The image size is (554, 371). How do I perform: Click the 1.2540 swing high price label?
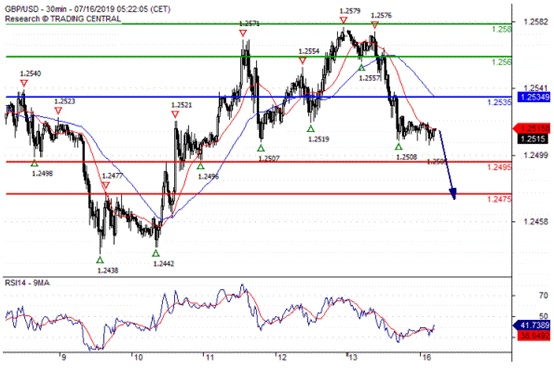pyautogui.click(x=30, y=73)
